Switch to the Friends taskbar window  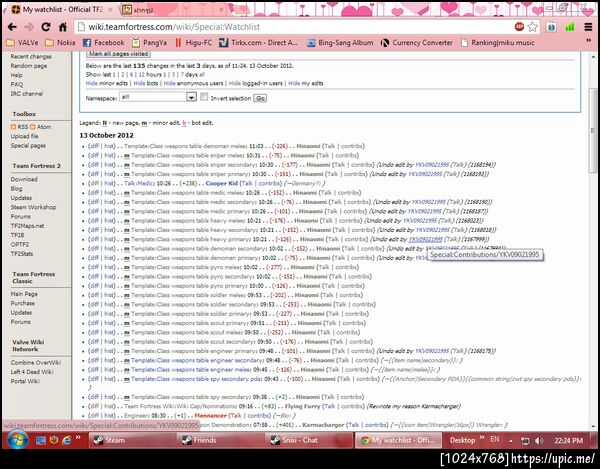click(220, 440)
